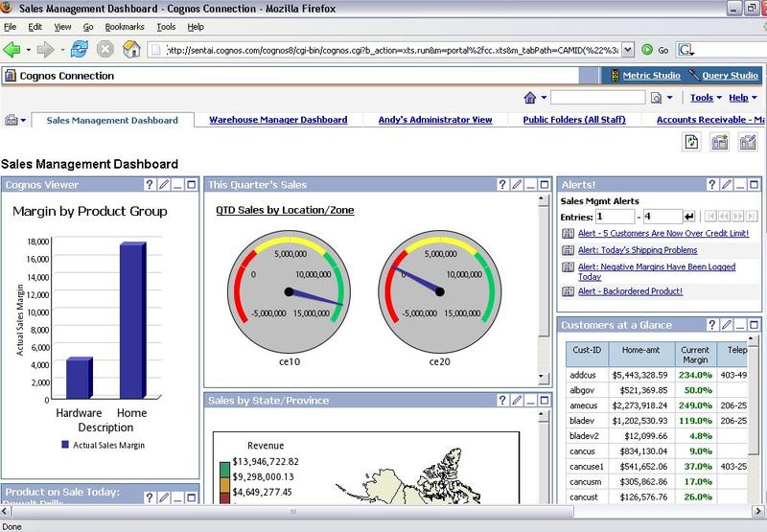
Task: Expand the URL address bar dropdown
Action: [x=629, y=50]
